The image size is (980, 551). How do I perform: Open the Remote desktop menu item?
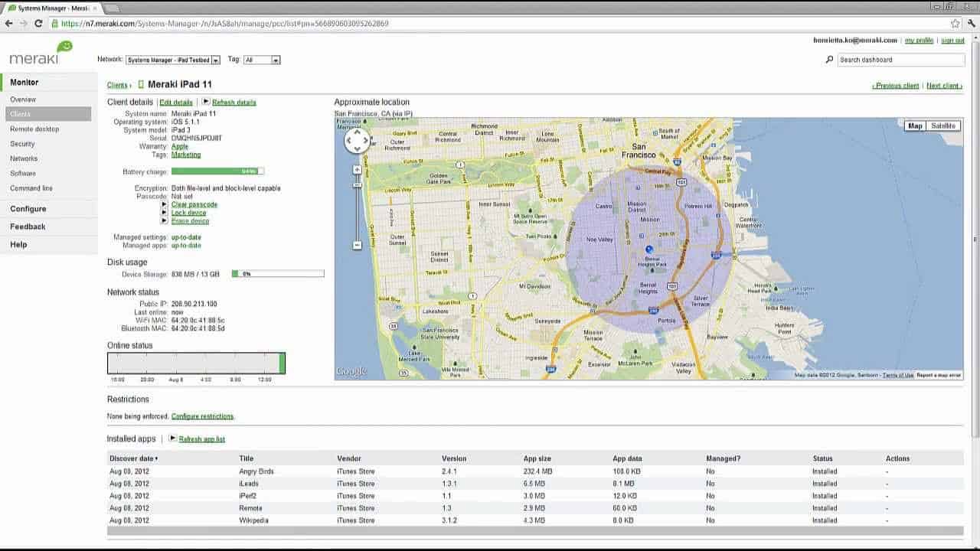pos(34,129)
